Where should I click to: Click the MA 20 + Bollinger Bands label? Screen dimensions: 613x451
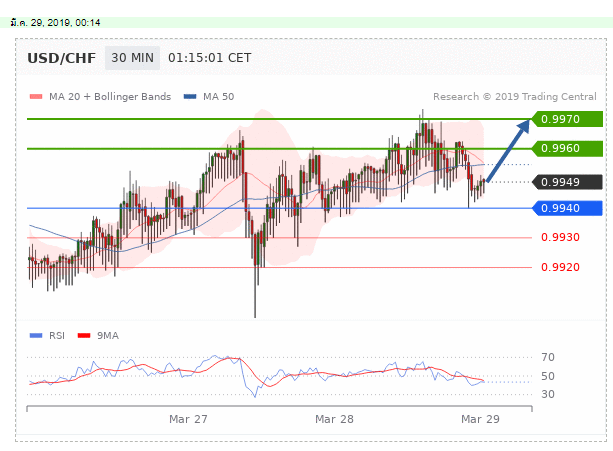coord(110,97)
